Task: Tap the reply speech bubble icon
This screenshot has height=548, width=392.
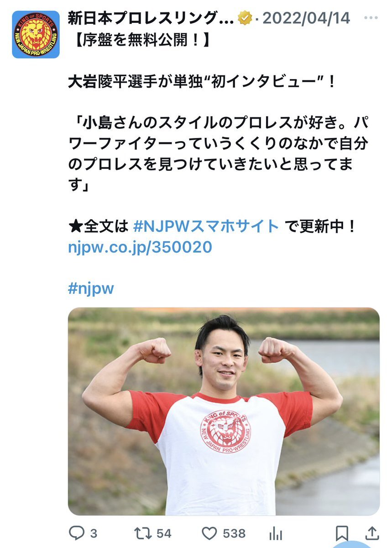Action: coord(76,533)
